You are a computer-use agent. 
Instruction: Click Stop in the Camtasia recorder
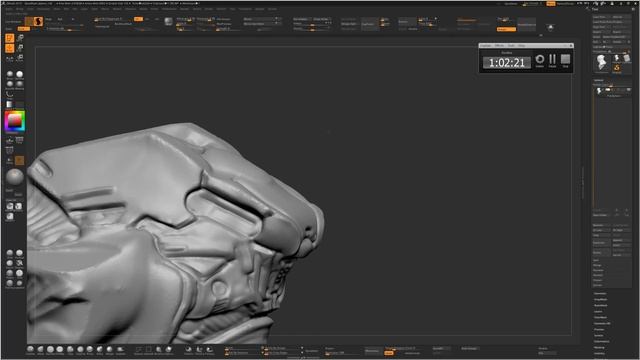[565, 60]
